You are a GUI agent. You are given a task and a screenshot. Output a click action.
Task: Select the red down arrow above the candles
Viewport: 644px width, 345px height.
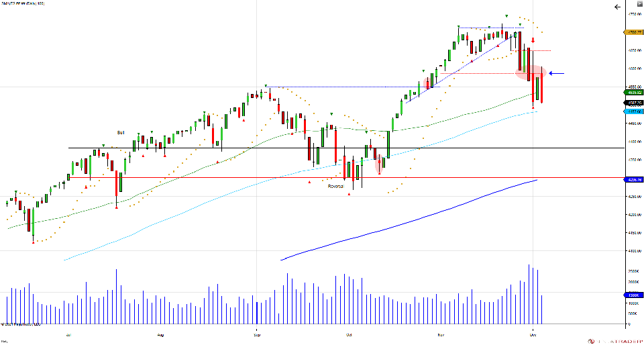(x=533, y=40)
